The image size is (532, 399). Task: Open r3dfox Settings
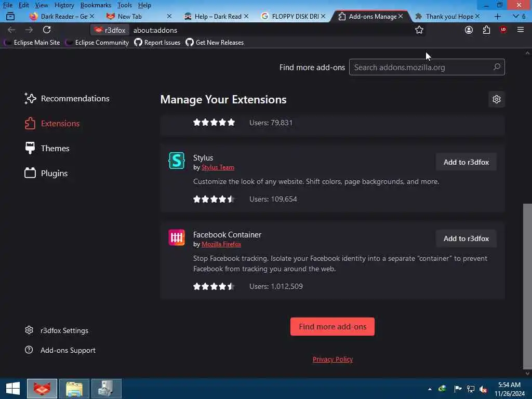point(57,330)
